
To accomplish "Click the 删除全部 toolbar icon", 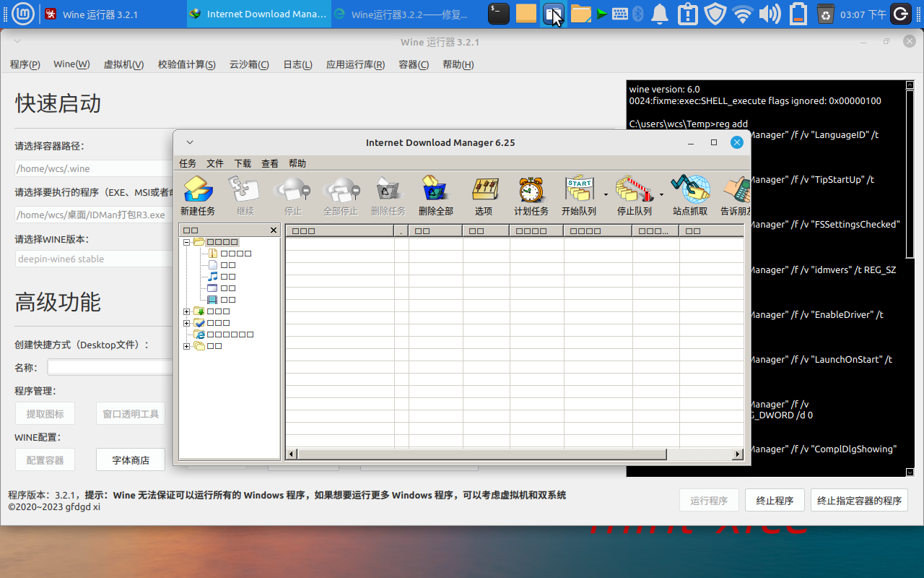I will [x=435, y=191].
